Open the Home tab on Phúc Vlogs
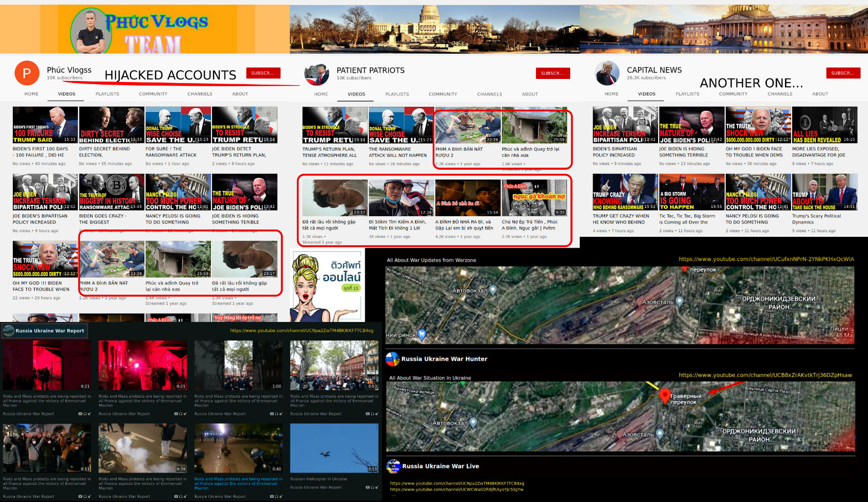 [x=31, y=94]
